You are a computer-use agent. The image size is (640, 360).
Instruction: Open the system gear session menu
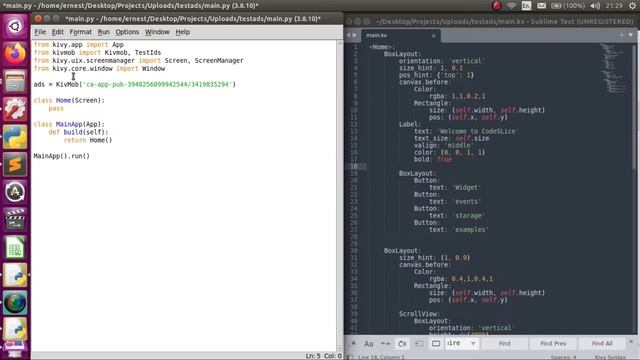[632, 6]
